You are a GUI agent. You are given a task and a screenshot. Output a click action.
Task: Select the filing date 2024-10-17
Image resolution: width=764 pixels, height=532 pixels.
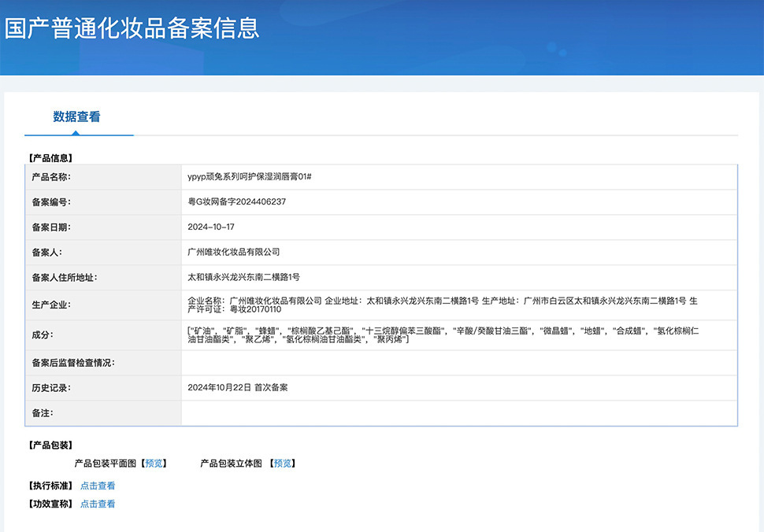coord(211,227)
